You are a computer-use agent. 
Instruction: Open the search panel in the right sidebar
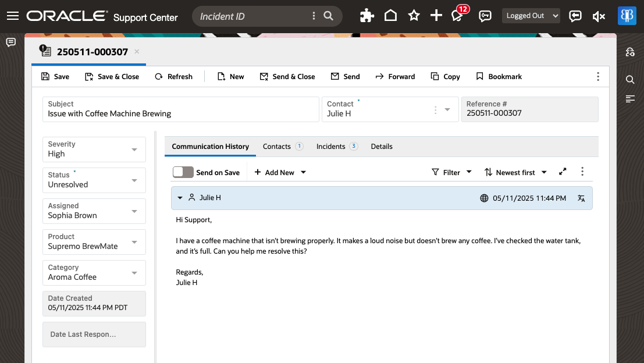tap(629, 79)
